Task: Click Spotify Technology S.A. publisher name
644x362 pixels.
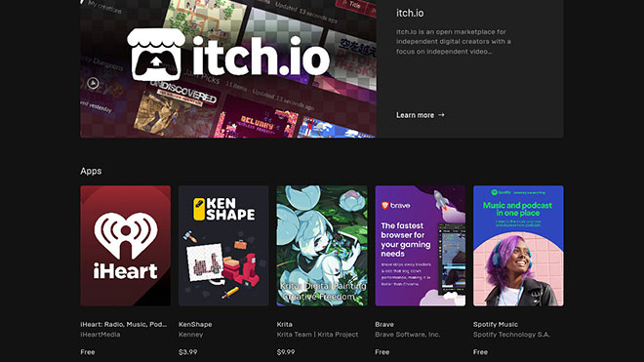Action: pos(511,335)
